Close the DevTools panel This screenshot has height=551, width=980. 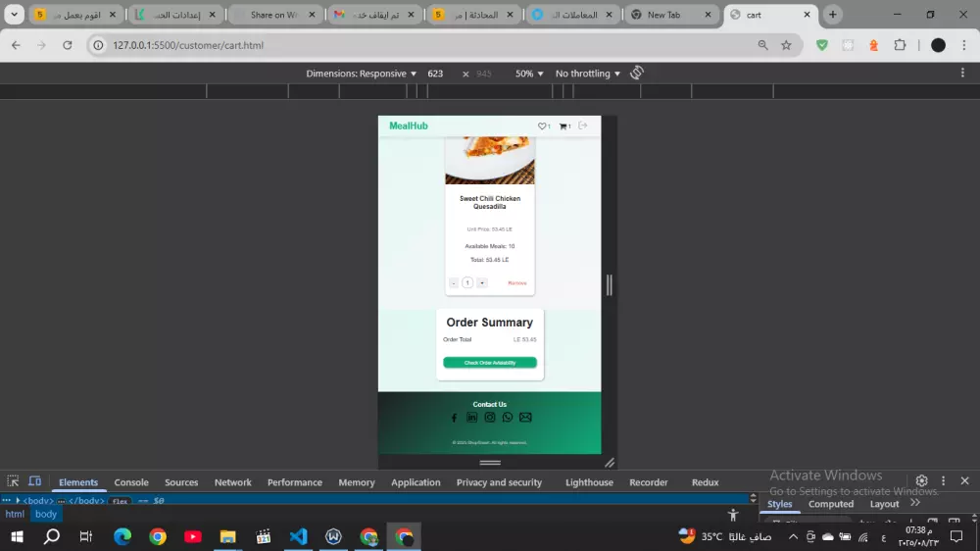(965, 481)
